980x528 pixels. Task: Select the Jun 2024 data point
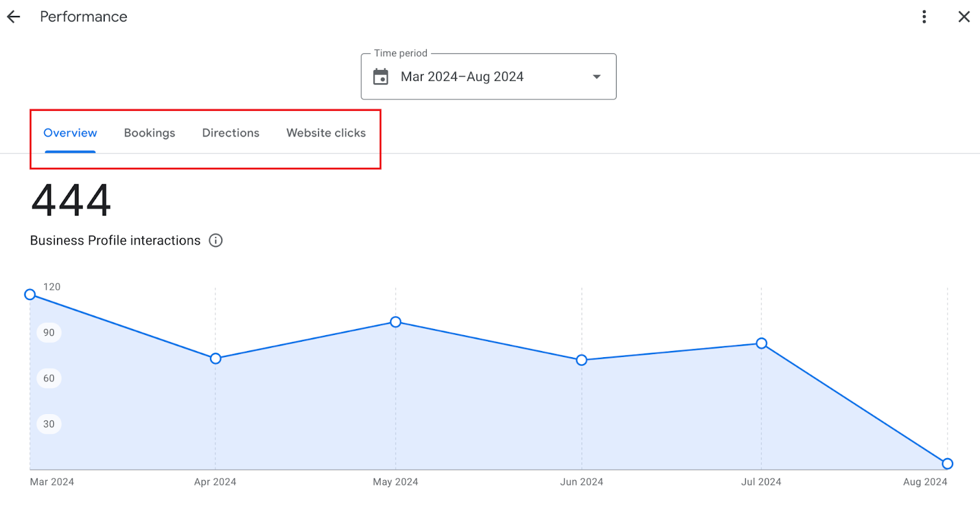pyautogui.click(x=582, y=360)
